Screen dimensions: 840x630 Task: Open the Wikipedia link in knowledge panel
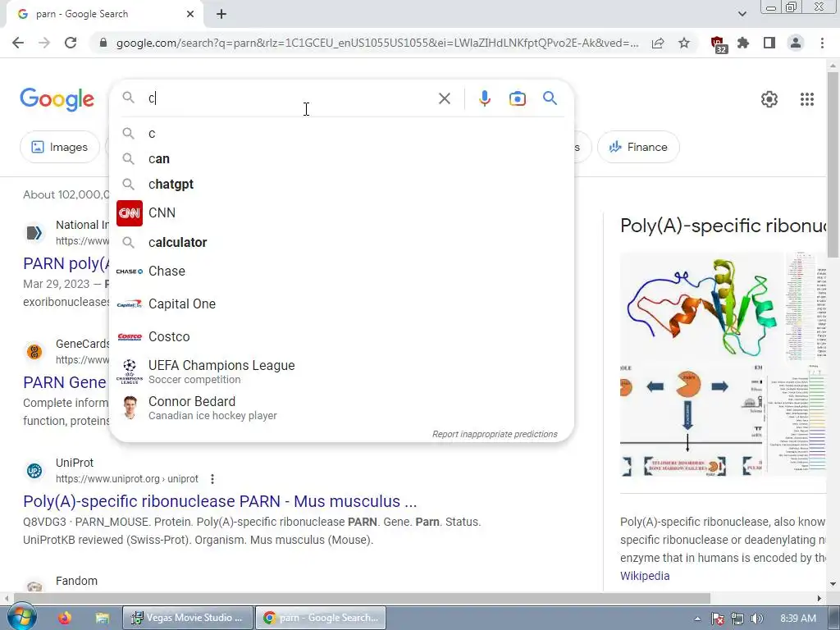[645, 576]
